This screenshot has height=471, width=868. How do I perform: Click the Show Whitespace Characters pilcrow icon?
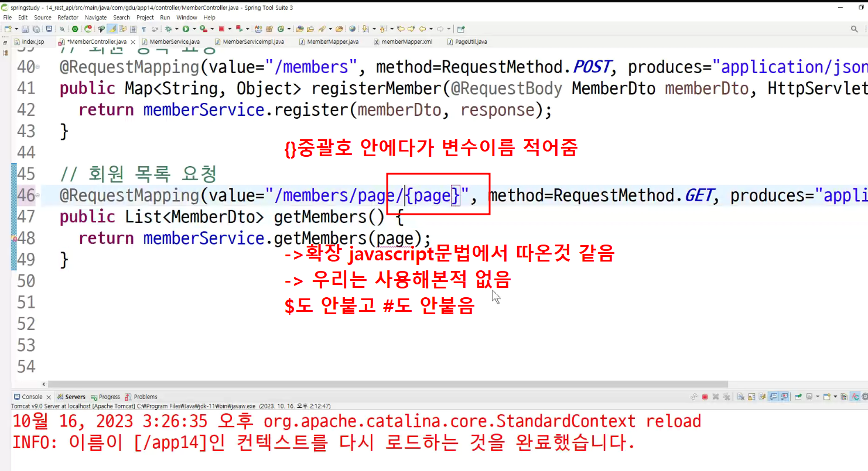coord(144,29)
